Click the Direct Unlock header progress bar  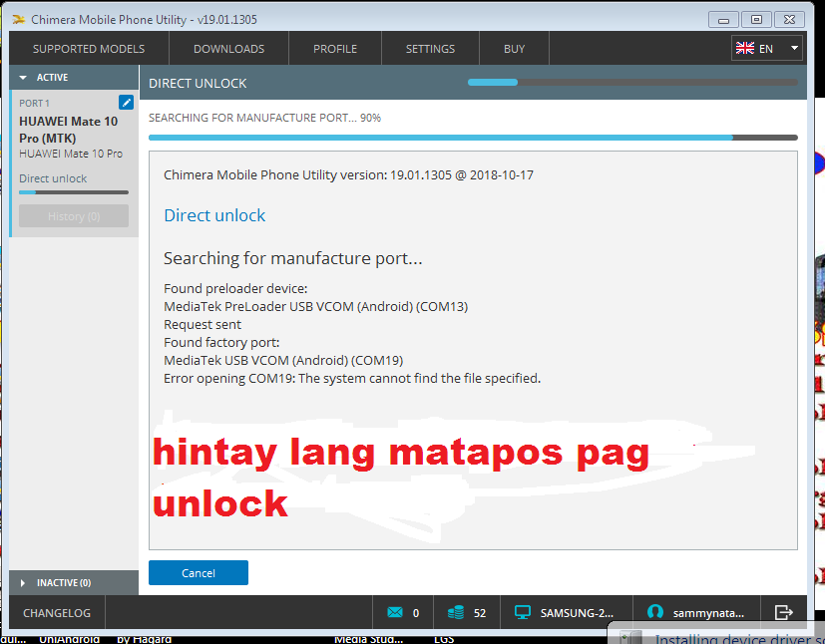(632, 82)
